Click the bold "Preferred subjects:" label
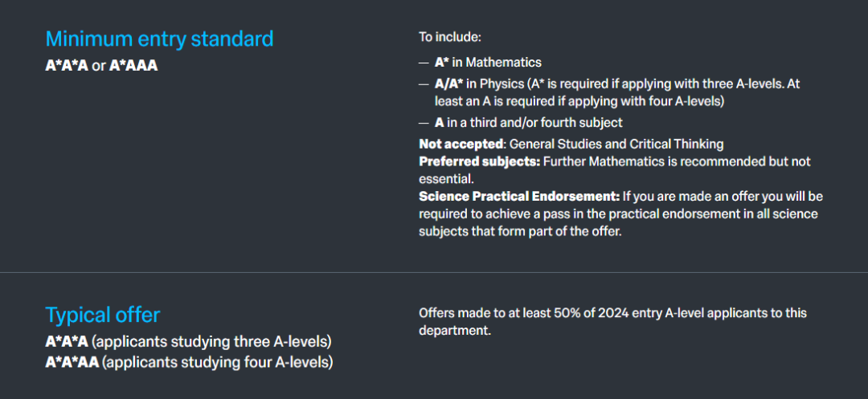868x399 pixels. point(479,161)
